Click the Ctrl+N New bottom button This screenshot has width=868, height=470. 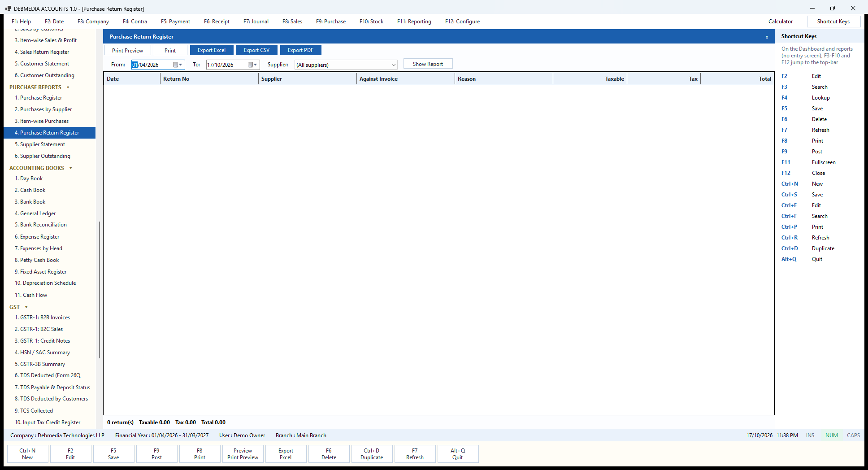(x=27, y=454)
